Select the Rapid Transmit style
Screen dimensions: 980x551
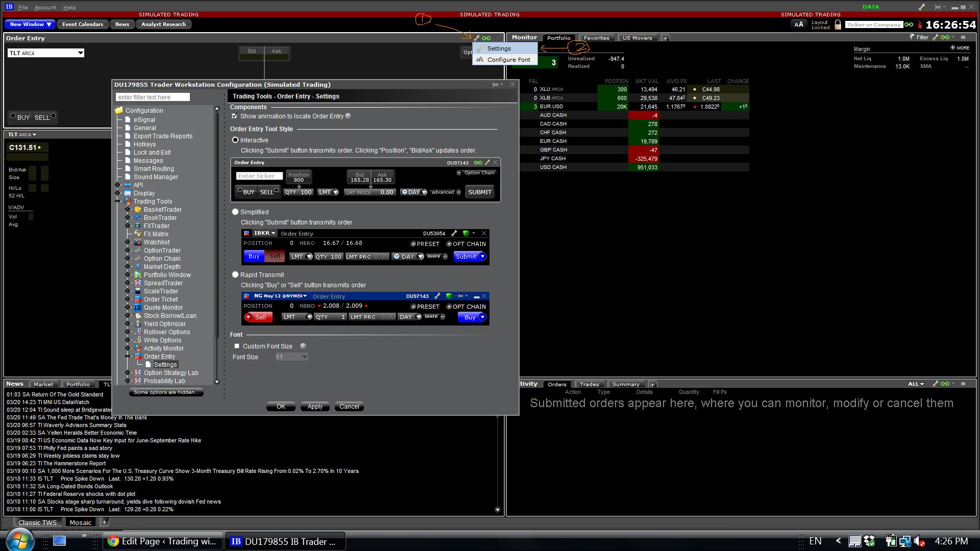tap(235, 274)
